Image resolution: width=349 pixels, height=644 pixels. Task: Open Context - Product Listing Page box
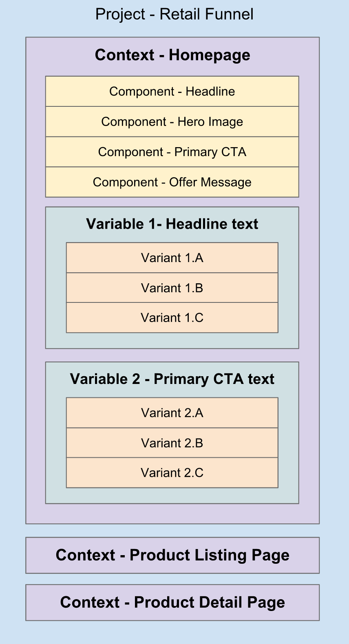coord(172,555)
